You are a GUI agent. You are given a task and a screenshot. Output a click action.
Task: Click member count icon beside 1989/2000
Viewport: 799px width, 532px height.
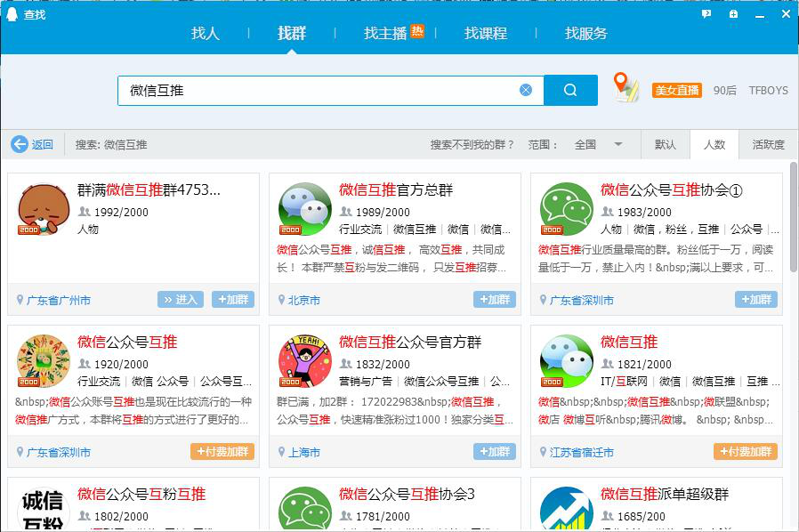tap(345, 212)
